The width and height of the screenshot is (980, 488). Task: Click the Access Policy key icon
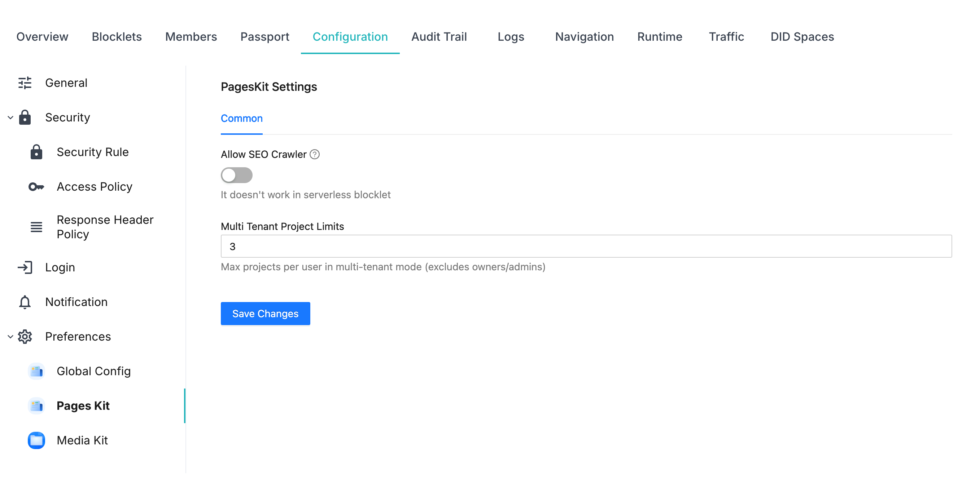click(36, 187)
